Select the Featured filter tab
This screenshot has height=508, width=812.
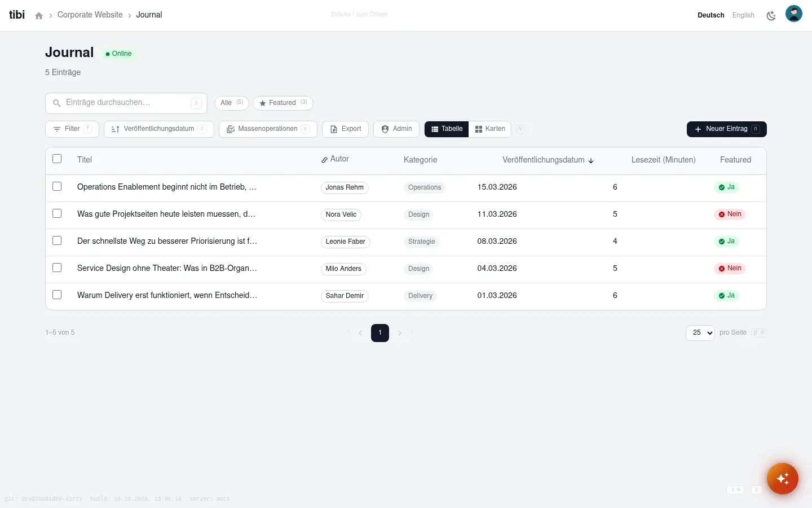click(283, 103)
